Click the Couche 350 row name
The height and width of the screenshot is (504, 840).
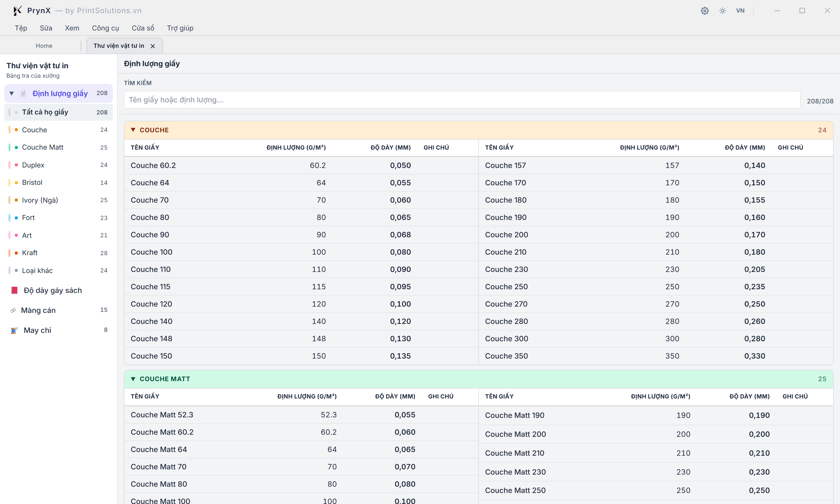pyautogui.click(x=506, y=356)
